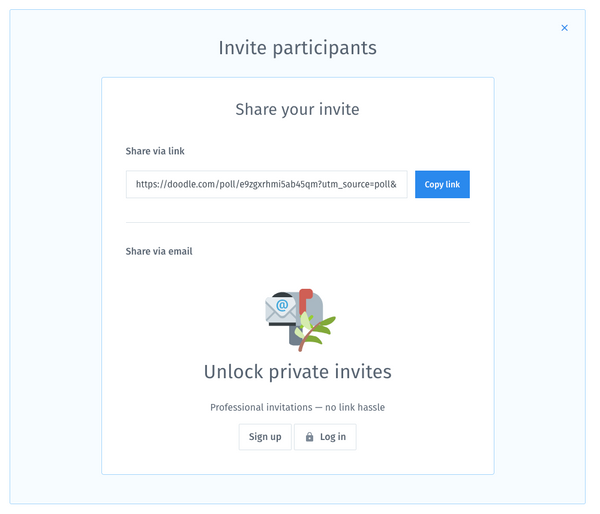The image size is (600, 514).
Task: Click the lock icon beside Log in
Action: 310,437
